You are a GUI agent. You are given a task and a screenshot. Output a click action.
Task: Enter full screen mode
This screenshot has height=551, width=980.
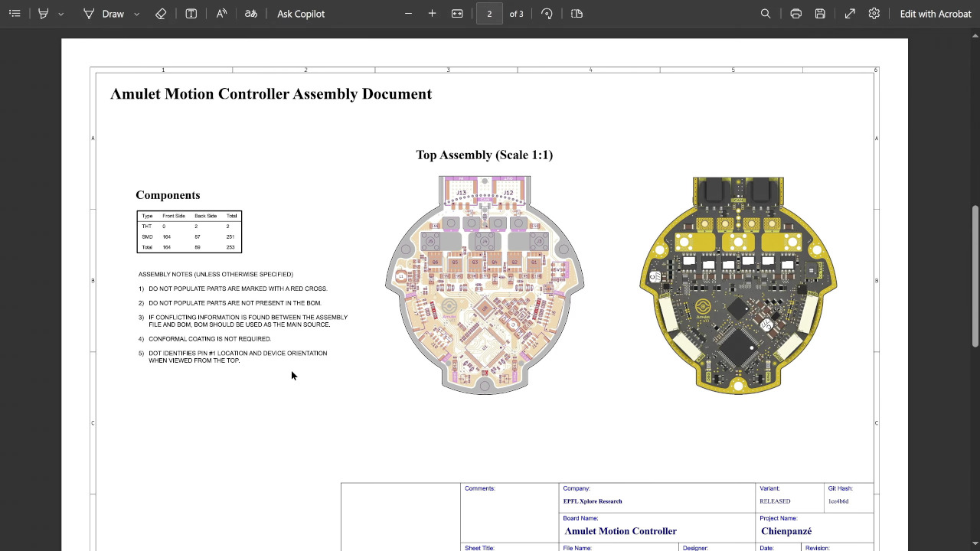coord(850,13)
